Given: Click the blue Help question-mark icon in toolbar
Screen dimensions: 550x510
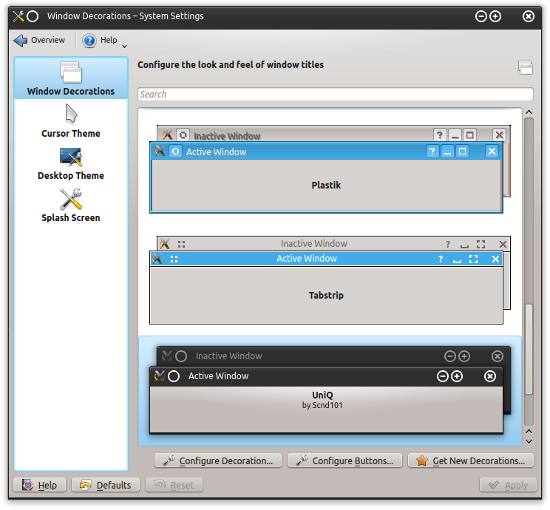Looking at the screenshot, I should click(x=89, y=40).
